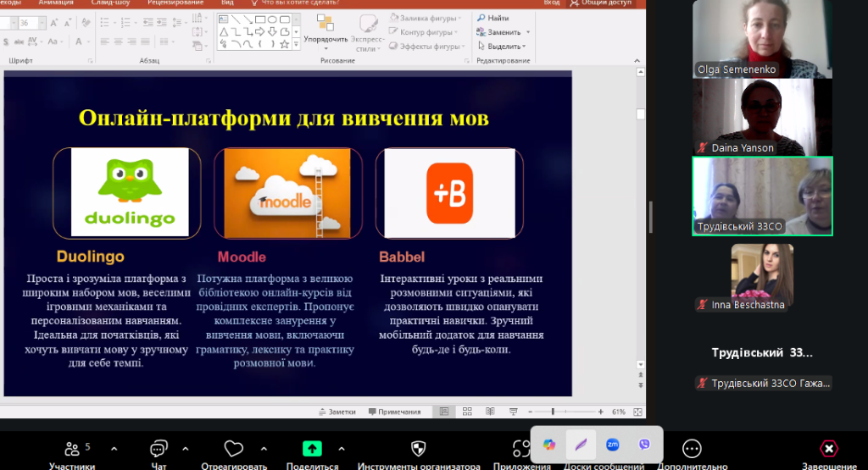Click the green Share screen button
The width and height of the screenshot is (868, 470).
click(312, 449)
